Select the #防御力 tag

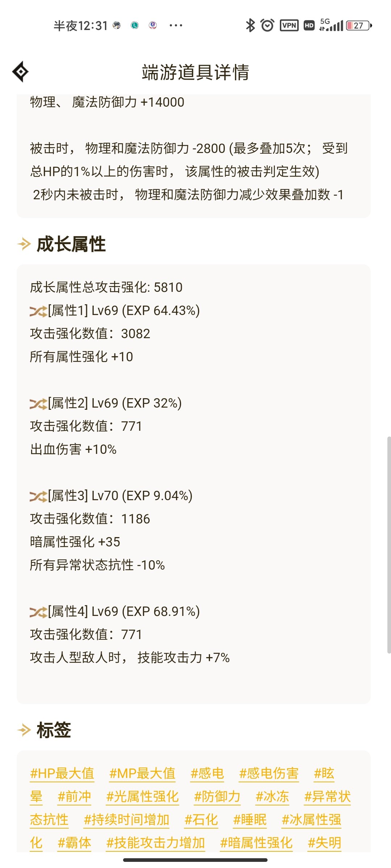[x=217, y=797]
